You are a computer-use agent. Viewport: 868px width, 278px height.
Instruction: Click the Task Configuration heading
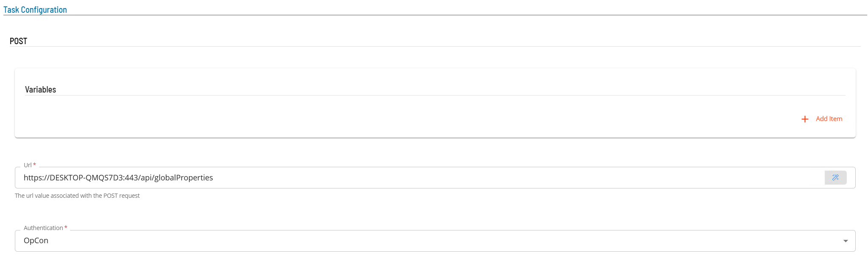[35, 10]
